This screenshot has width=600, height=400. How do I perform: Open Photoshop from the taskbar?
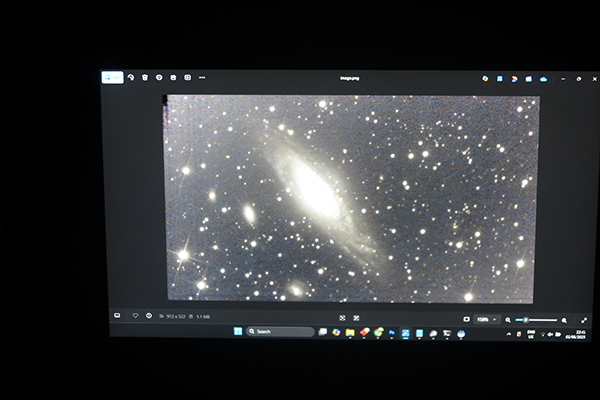point(392,333)
